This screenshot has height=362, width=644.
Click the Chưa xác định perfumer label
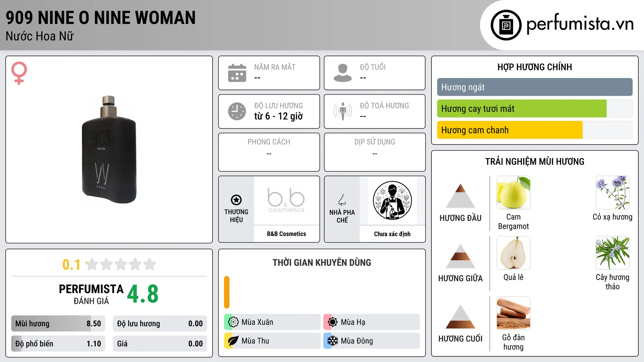(392, 234)
